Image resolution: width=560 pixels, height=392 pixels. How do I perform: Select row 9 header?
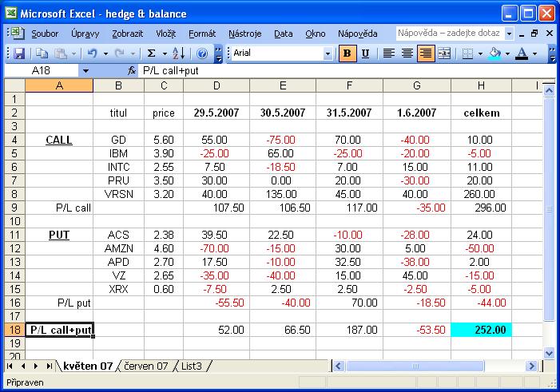tap(14, 208)
